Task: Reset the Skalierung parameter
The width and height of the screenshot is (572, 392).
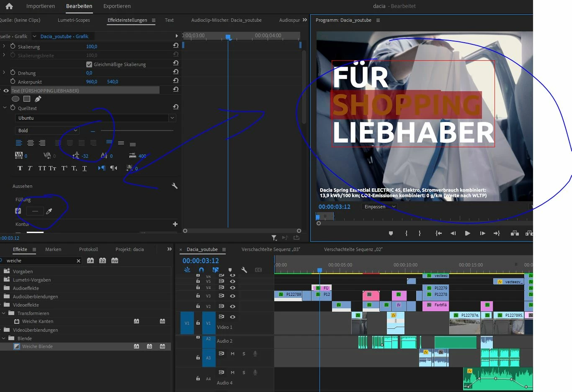Action: (176, 46)
